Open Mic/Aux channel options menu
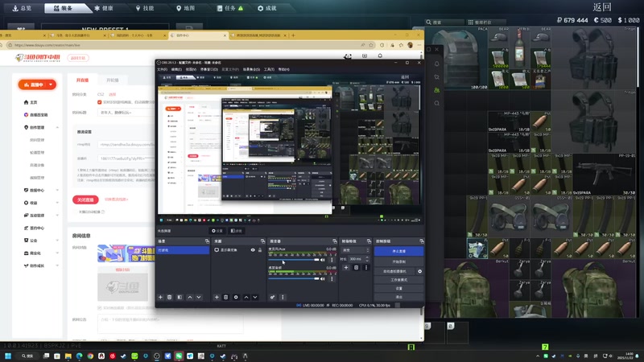Image resolution: width=644 pixels, height=362 pixels. (332, 260)
